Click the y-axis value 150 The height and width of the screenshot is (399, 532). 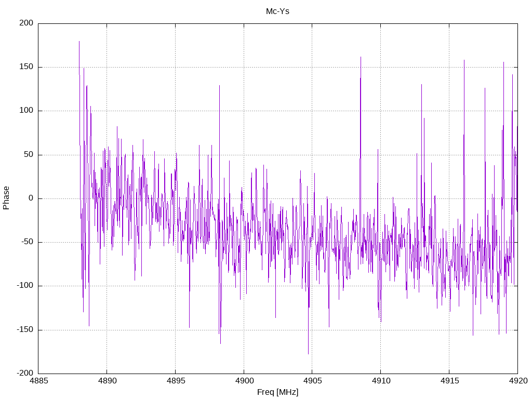point(26,67)
